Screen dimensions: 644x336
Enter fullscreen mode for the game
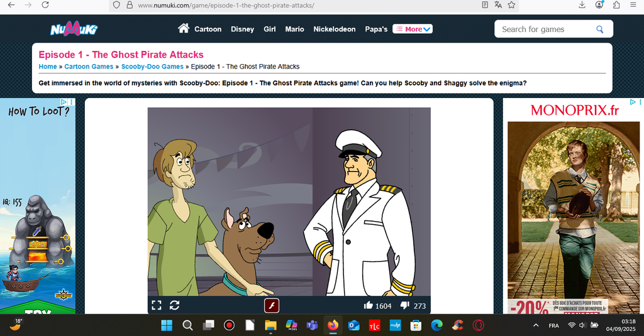tap(157, 305)
